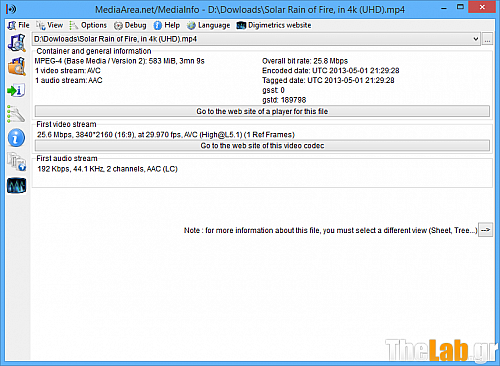This screenshot has width=500, height=366.
Task: Click the '25.6 Mbps, 3840*2160 (16:9)' video line
Action: [166, 135]
